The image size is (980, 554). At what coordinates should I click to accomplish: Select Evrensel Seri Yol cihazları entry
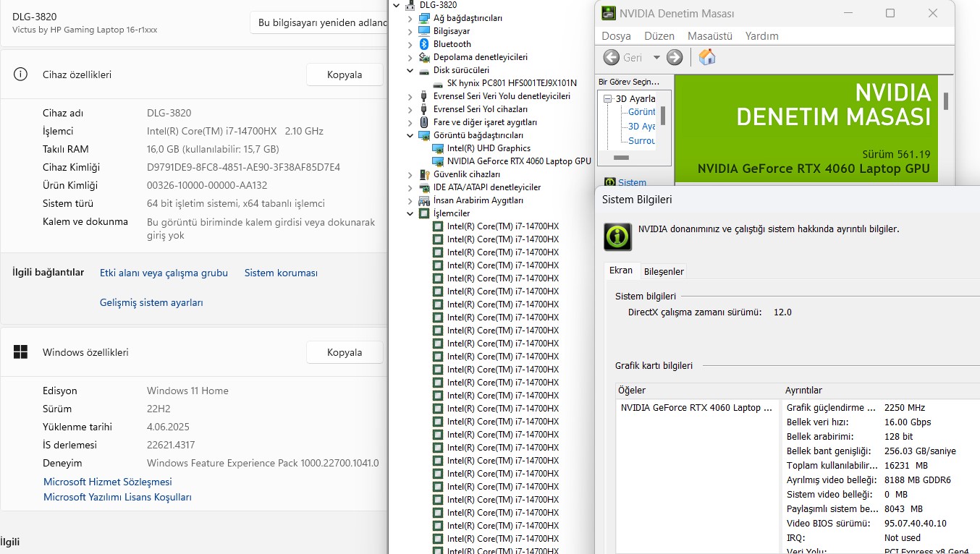click(480, 109)
